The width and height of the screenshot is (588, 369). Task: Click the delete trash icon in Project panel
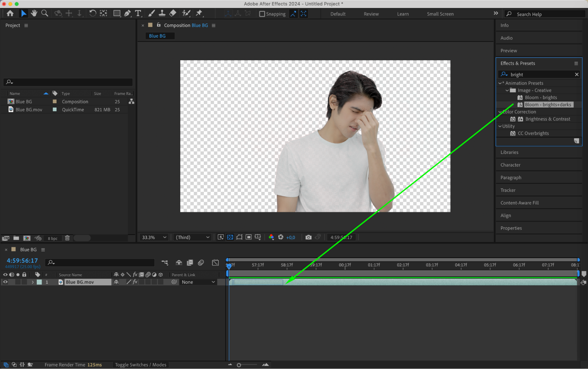(x=67, y=238)
